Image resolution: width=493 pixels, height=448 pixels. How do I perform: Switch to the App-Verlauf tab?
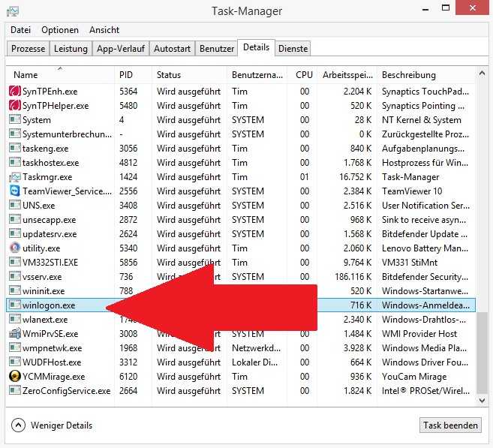pos(121,49)
